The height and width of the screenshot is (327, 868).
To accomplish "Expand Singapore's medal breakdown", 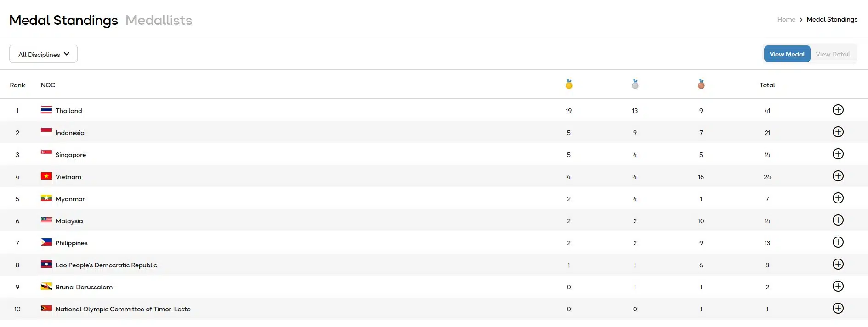I will tap(838, 154).
